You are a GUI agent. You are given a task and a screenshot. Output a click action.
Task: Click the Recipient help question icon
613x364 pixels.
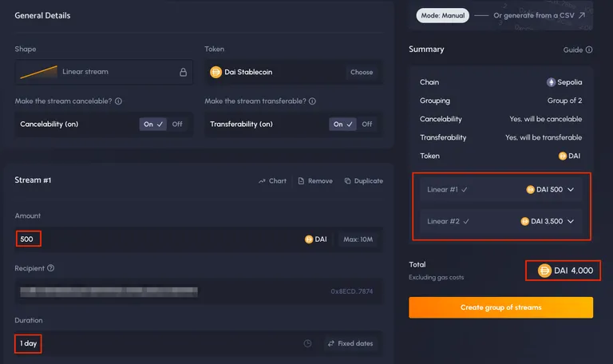click(51, 268)
